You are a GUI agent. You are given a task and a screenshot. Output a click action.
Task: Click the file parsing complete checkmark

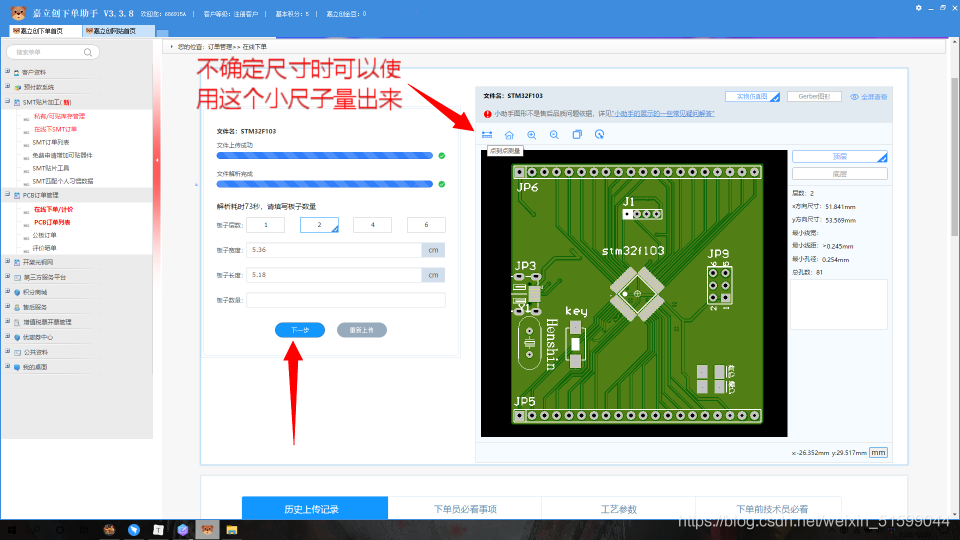(441, 184)
